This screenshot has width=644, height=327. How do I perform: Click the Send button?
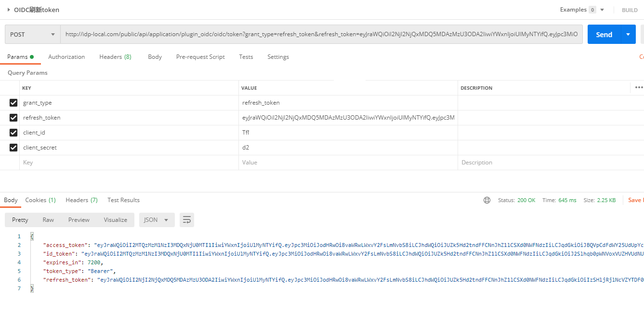pos(604,35)
